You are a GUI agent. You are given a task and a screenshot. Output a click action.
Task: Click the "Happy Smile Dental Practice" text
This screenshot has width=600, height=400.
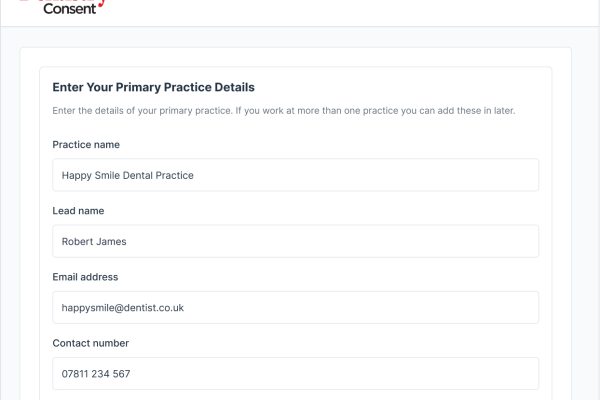pos(127,175)
